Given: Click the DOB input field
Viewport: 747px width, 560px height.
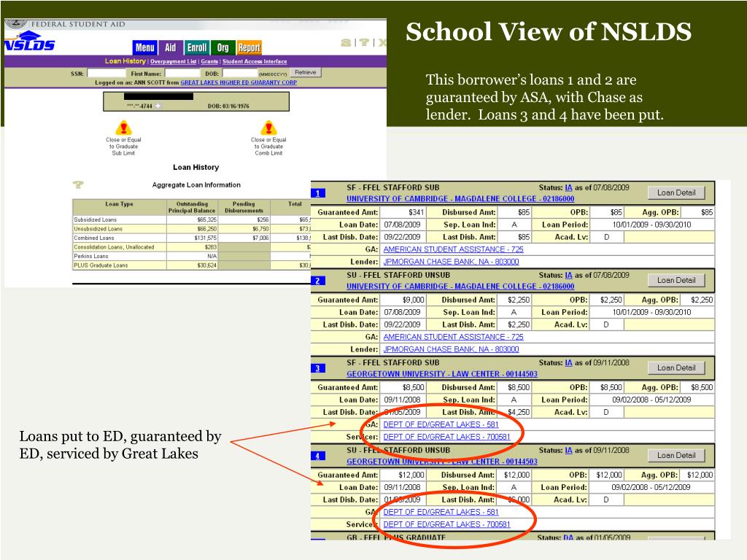Looking at the screenshot, I should pyautogui.click(x=240, y=73).
